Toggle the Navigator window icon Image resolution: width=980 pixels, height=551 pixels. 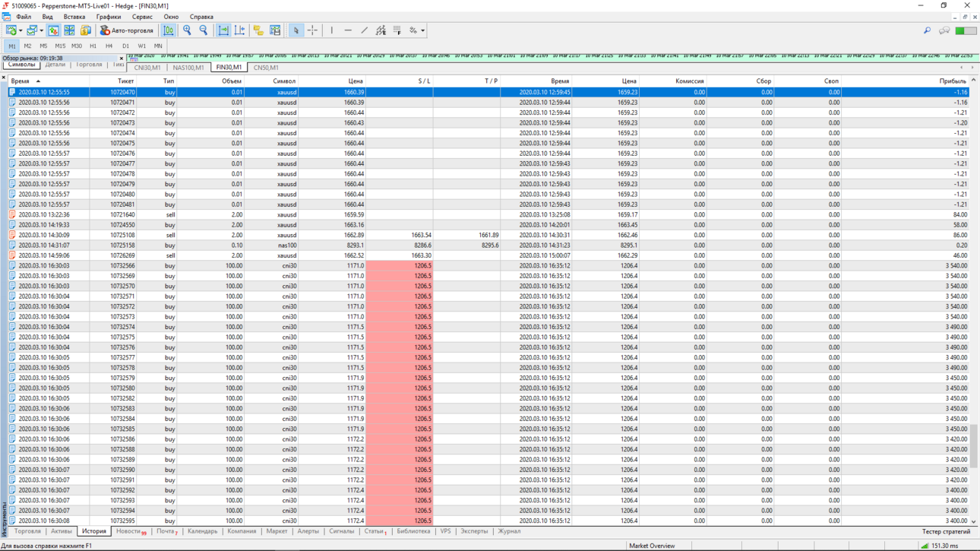click(x=85, y=30)
